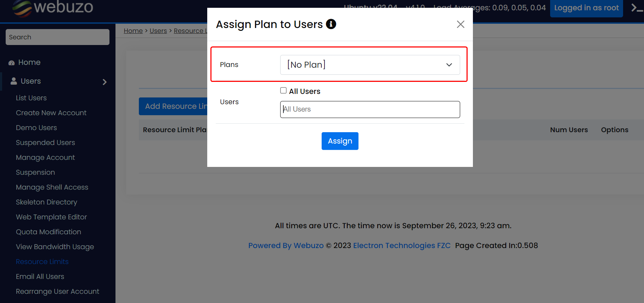Select Suspended Users menu item
The width and height of the screenshot is (644, 303).
tap(45, 142)
